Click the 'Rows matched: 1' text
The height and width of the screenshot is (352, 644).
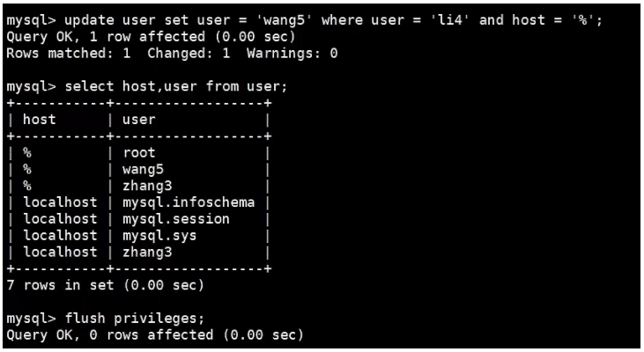coord(69,54)
